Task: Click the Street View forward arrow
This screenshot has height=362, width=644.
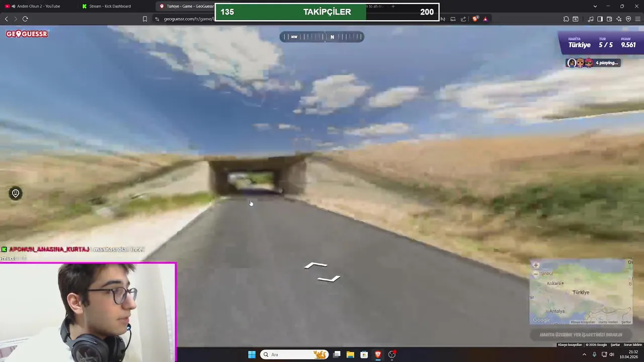Action: 316,265
